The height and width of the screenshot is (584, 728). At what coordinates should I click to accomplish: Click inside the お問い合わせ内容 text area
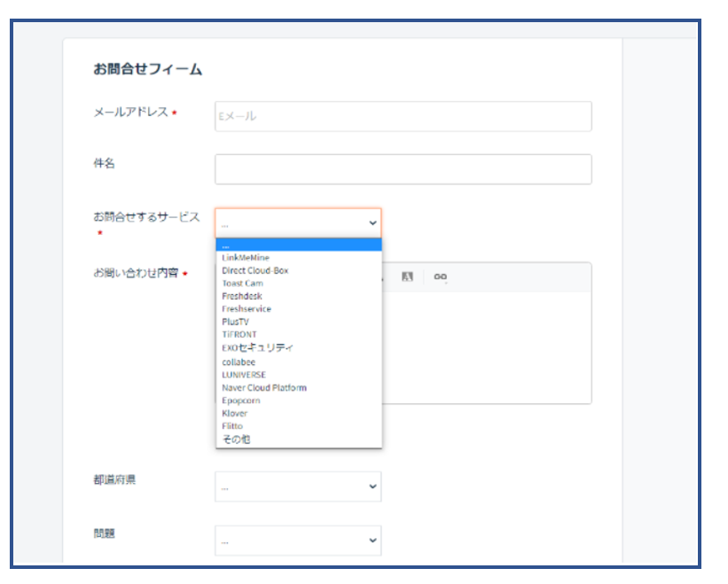coord(486,347)
